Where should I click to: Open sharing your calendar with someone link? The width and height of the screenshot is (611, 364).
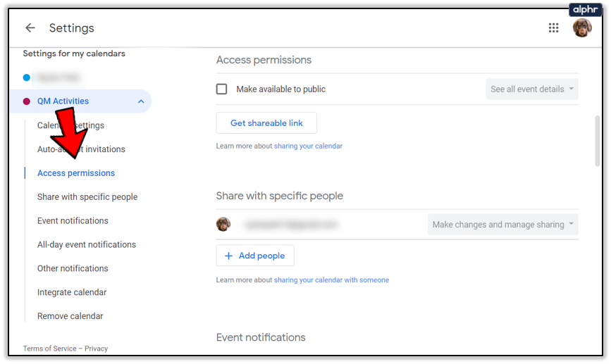331,280
